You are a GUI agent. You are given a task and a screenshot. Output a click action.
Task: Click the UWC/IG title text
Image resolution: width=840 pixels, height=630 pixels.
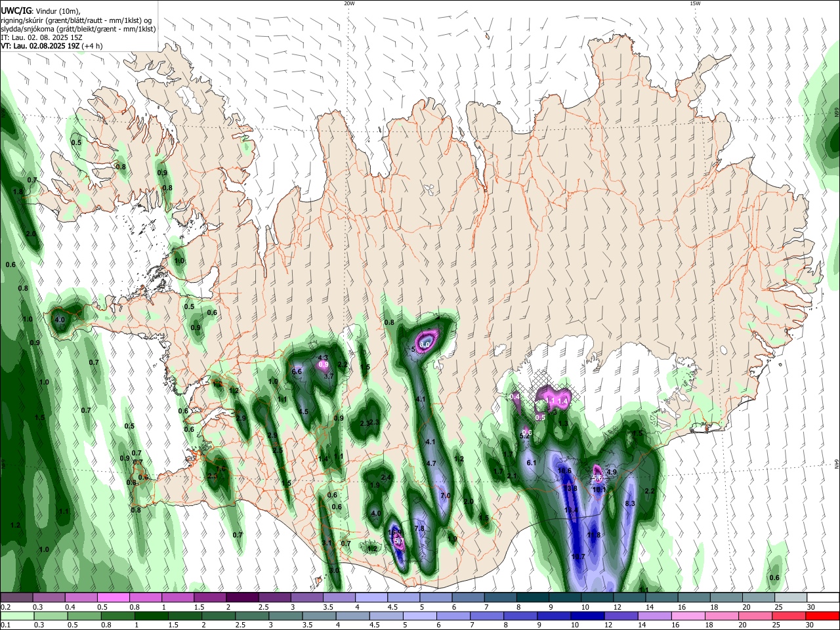click(16, 10)
